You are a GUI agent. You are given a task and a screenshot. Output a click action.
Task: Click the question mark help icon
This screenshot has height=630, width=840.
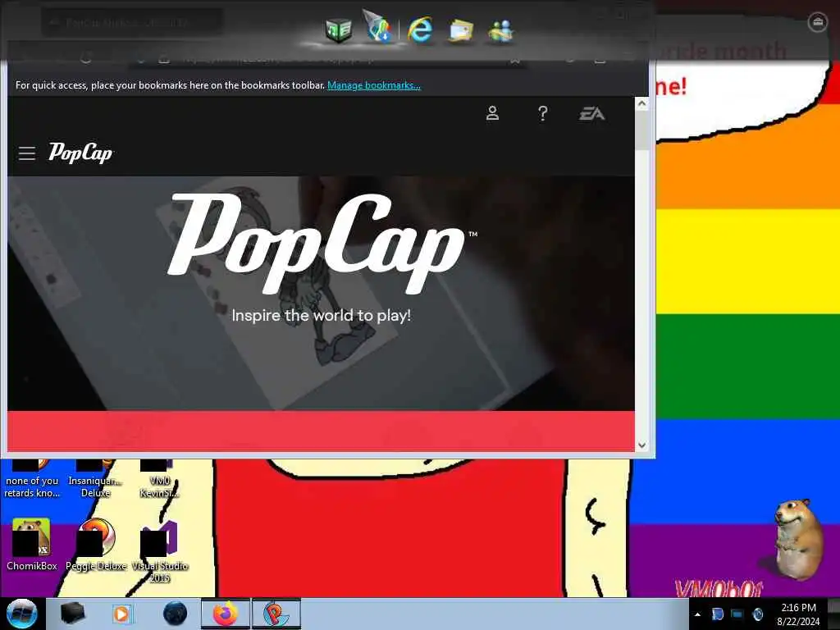pos(543,113)
